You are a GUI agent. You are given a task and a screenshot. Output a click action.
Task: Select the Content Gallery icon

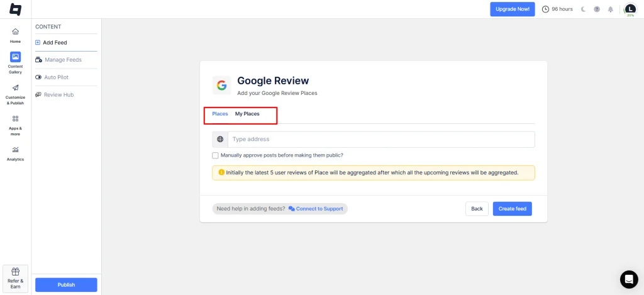coord(15,57)
